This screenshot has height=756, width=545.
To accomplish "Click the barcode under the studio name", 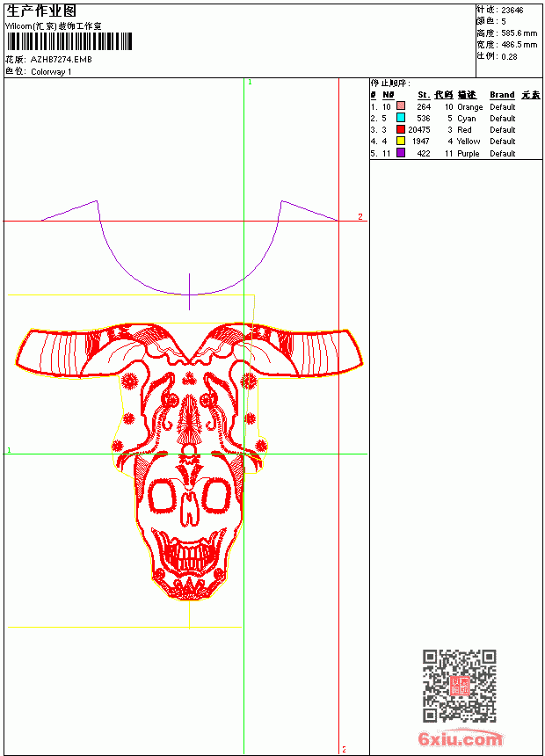I will tap(69, 41).
